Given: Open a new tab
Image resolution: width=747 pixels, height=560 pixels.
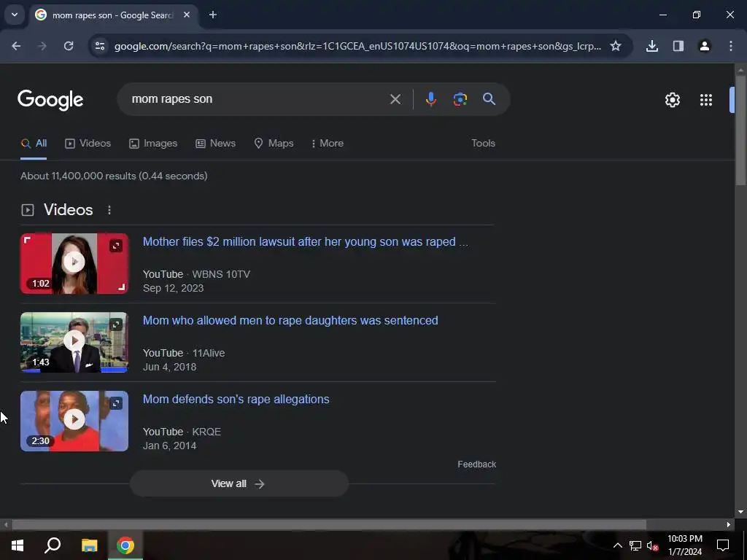Looking at the screenshot, I should tap(213, 15).
